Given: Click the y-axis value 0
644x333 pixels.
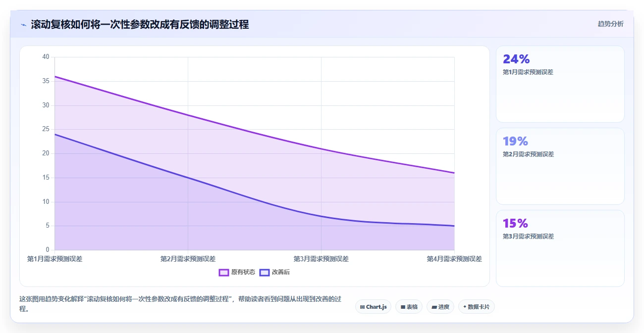Looking at the screenshot, I should pyautogui.click(x=48, y=250).
